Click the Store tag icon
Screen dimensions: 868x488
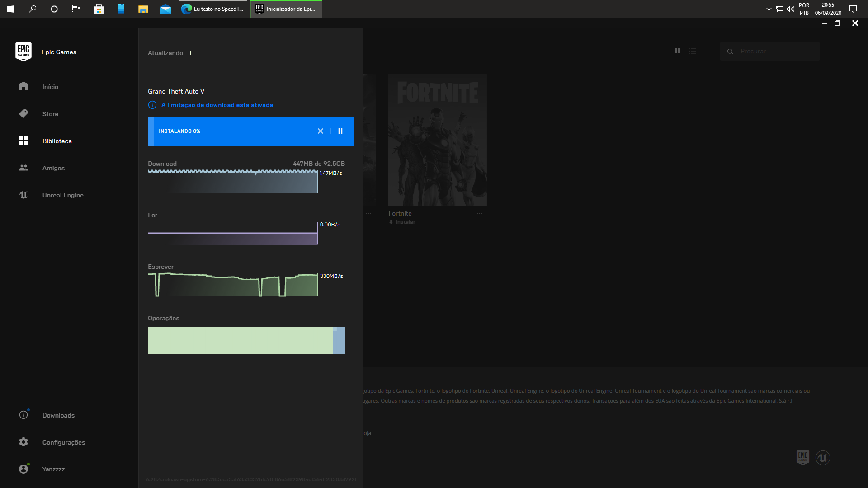click(x=24, y=113)
